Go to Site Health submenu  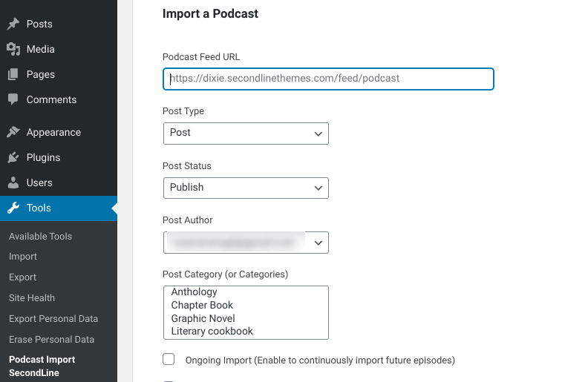coord(32,297)
